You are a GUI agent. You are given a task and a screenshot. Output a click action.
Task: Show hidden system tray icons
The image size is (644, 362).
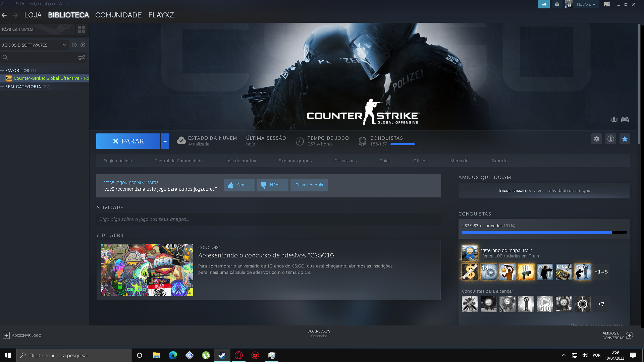tap(564, 355)
